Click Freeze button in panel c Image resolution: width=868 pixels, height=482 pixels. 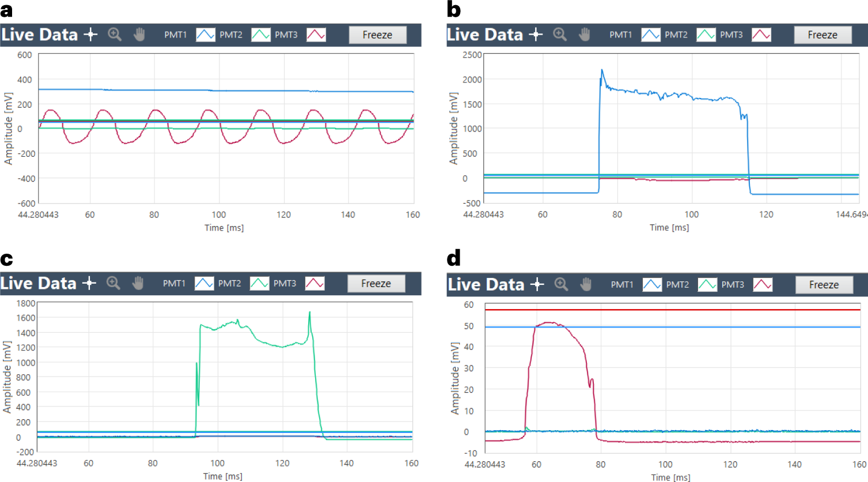pos(376,283)
